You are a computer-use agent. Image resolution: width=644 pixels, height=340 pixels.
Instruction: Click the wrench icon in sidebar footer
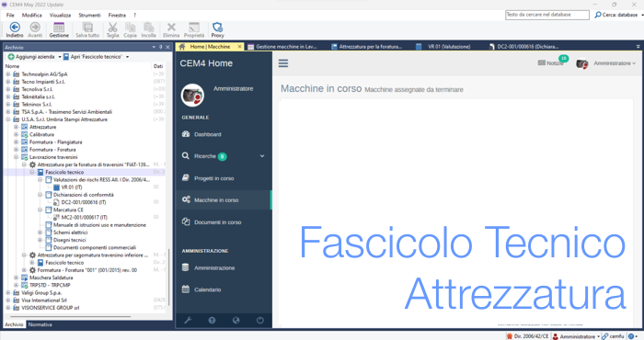point(188,321)
